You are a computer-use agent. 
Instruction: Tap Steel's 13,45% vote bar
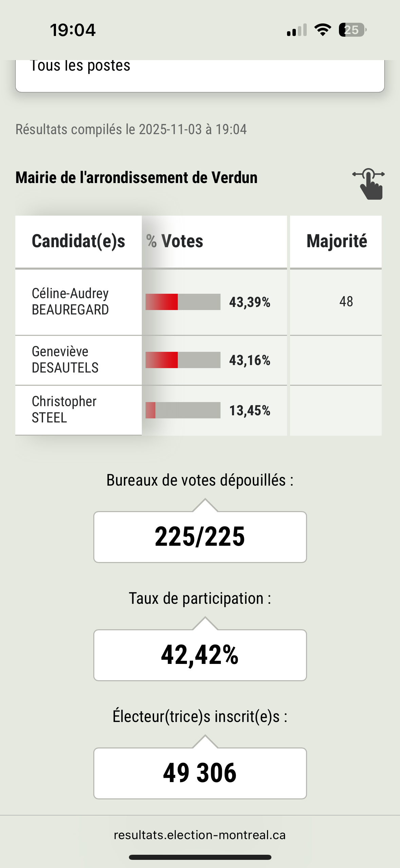click(183, 410)
